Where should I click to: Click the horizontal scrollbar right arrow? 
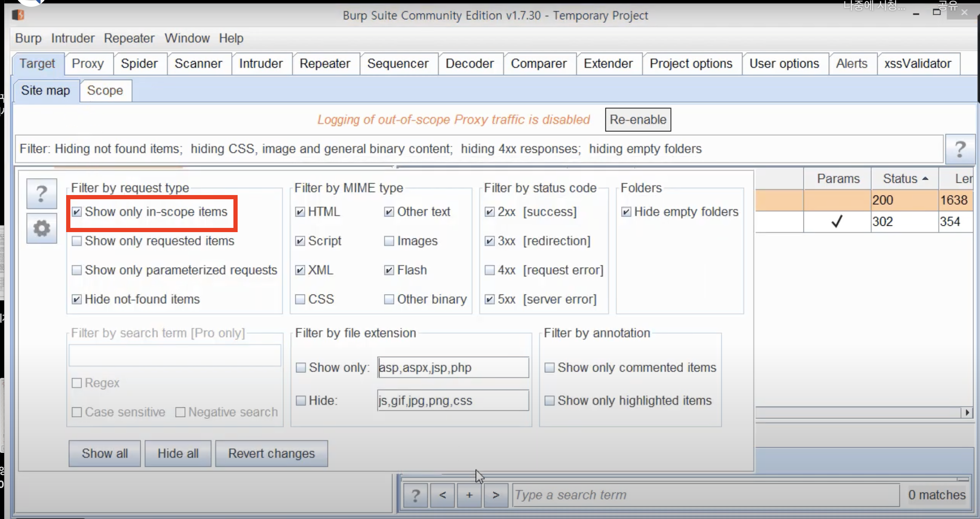[x=967, y=412]
